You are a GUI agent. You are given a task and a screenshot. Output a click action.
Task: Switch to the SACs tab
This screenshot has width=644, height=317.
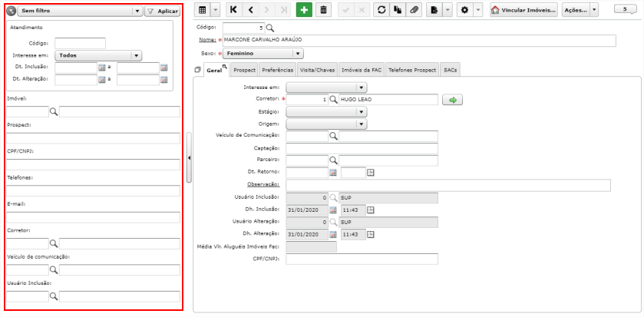click(450, 70)
